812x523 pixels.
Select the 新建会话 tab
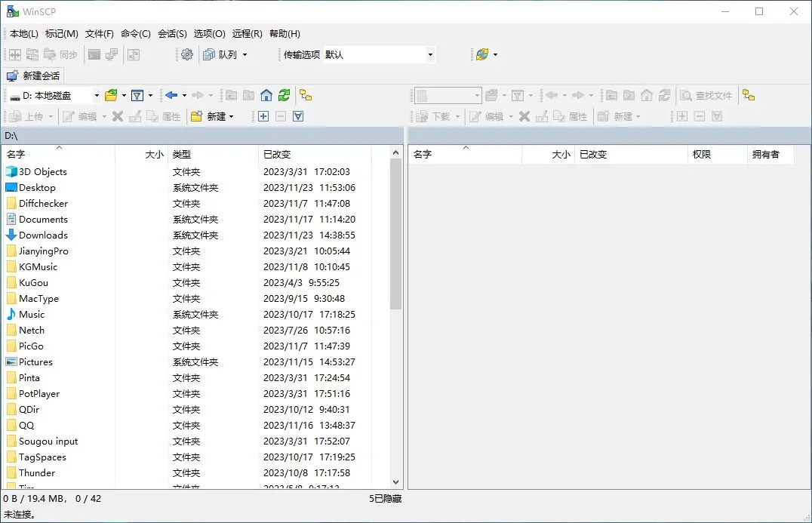pyautogui.click(x=34, y=76)
